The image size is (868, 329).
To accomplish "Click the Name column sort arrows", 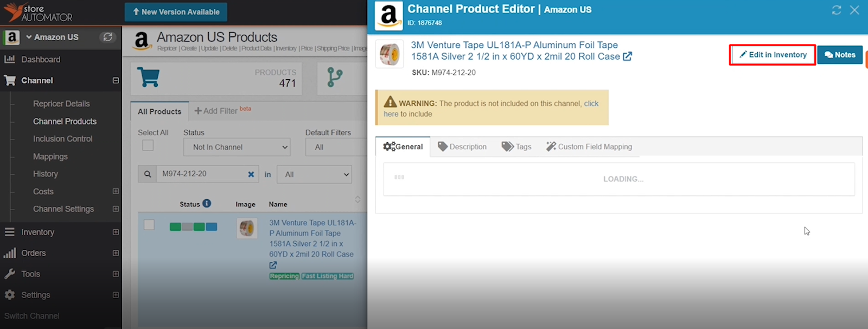I will 358,199.
